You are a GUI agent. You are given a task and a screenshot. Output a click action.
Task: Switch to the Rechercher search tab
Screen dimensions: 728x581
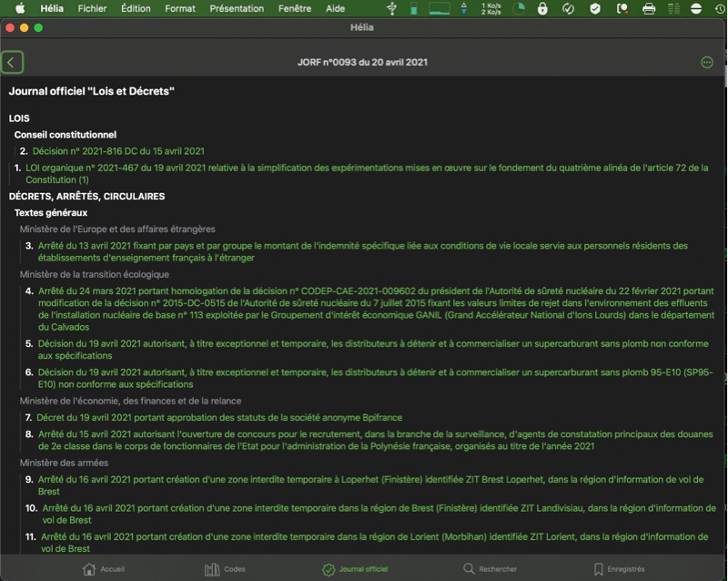[490, 569]
